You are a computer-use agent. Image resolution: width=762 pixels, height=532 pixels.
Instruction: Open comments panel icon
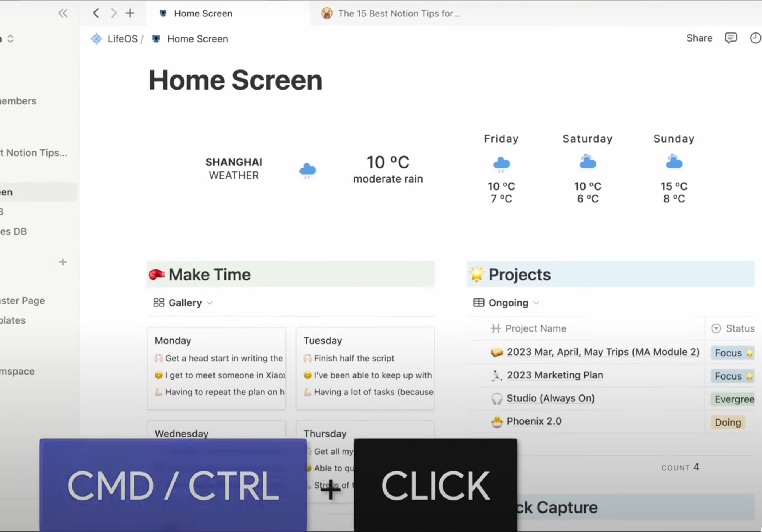[x=730, y=38]
